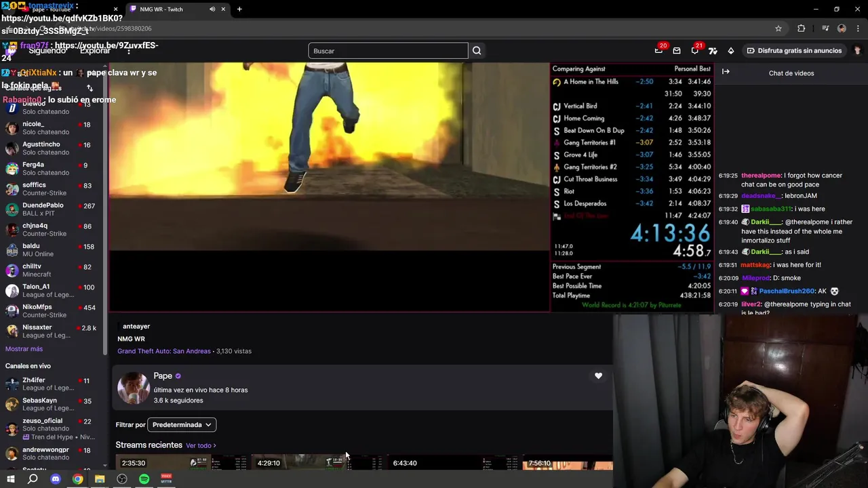This screenshot has height=488, width=868.
Task: Open NikoMfps channel in sidebar
Action: point(53,311)
